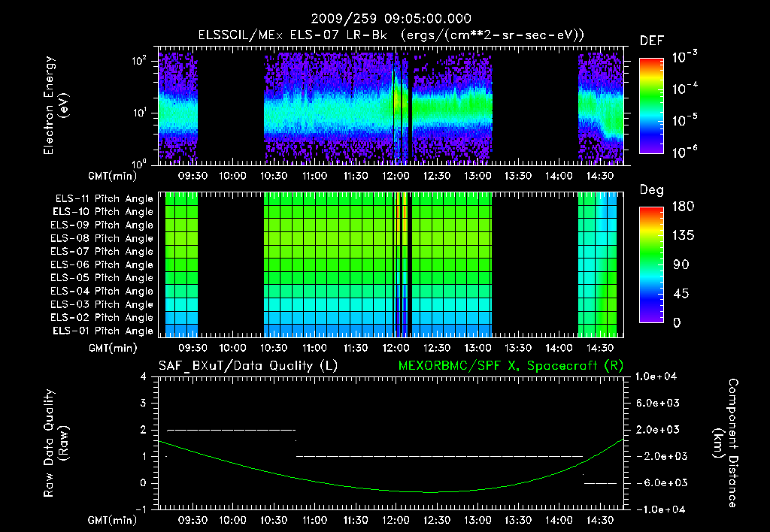
Task: Click the data quality level 2 line segment
Action: coord(232,430)
